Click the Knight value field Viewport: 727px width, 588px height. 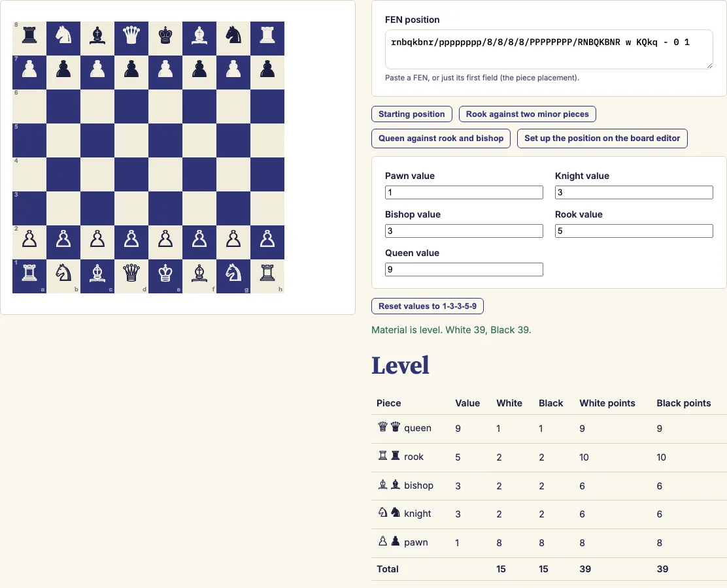coord(634,192)
